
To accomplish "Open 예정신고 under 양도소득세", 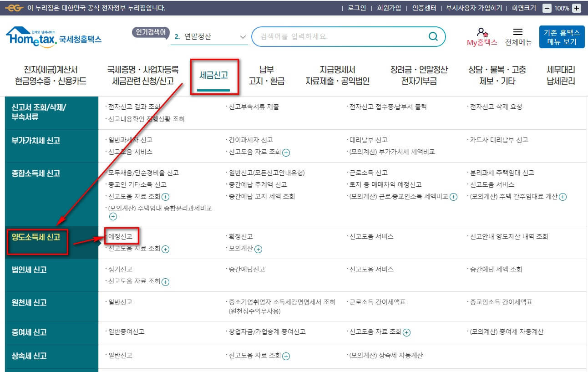I will [120, 237].
